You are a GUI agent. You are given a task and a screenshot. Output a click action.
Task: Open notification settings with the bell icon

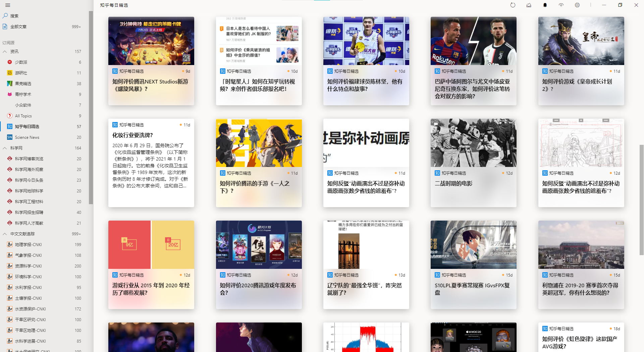545,5
